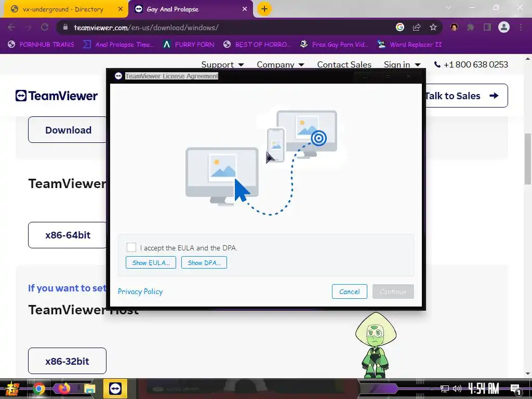Viewport: 532px width, 399px height.
Task: Open the extensions puzzle icon
Action: coord(471,27)
